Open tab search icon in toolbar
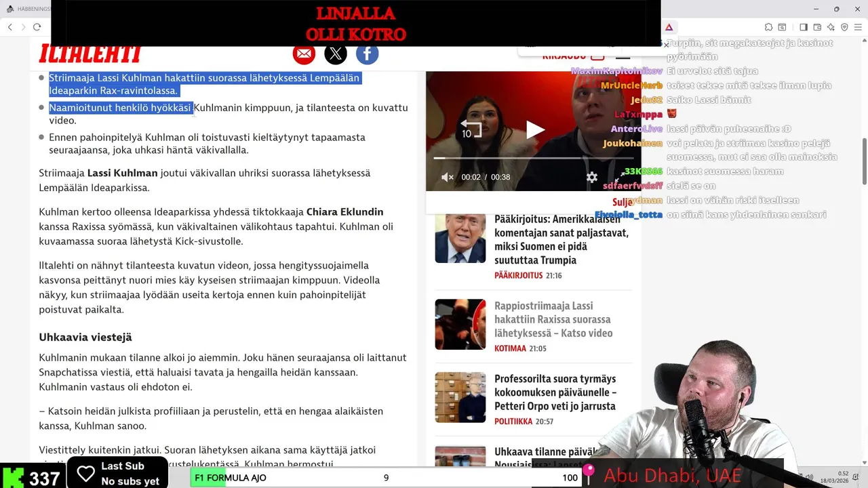The height and width of the screenshot is (488, 868). 782,27
